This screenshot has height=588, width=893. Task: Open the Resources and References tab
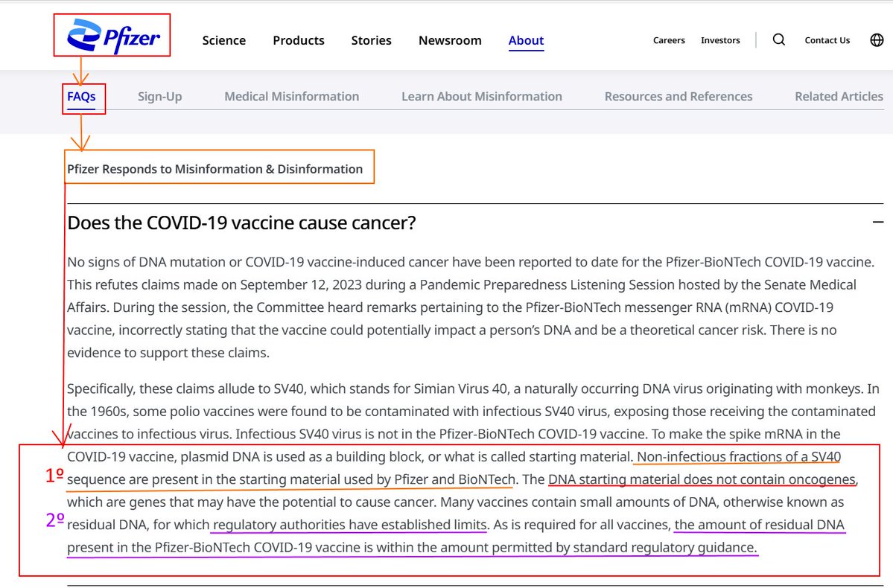click(678, 97)
